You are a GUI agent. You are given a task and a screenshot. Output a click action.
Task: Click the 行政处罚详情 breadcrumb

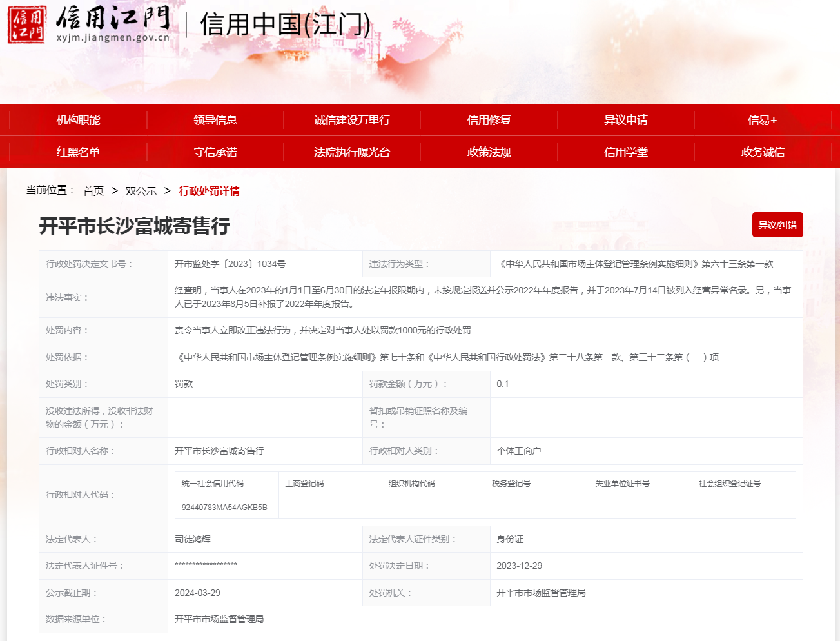209,191
